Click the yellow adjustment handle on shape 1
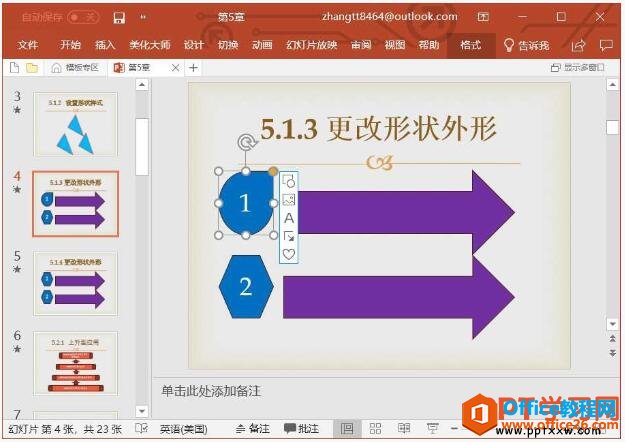Screen dimensions: 625x442 (273, 171)
